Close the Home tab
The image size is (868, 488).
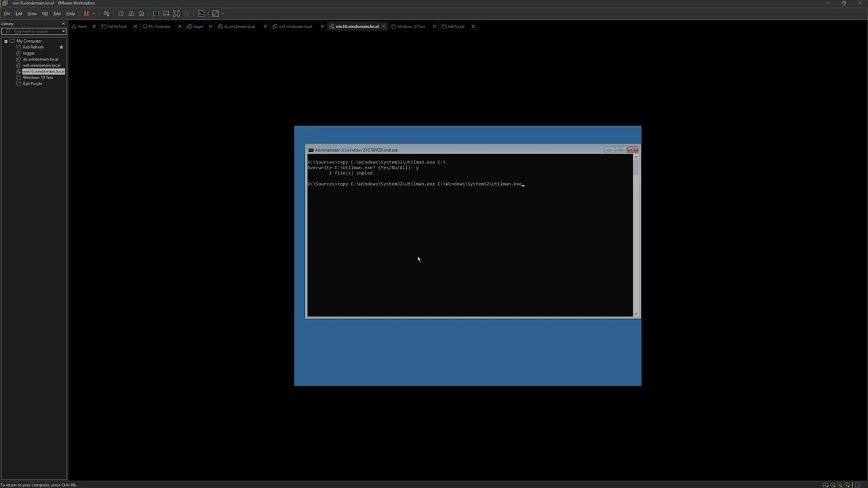click(94, 26)
